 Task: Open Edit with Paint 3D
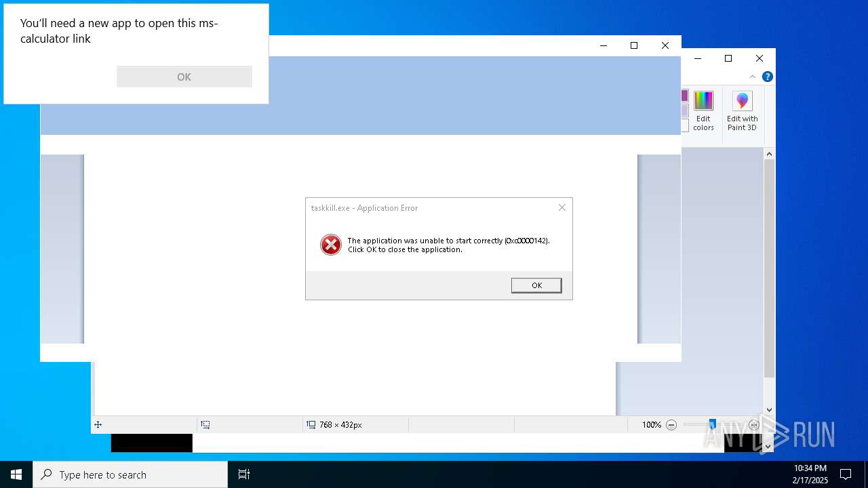pyautogui.click(x=743, y=112)
